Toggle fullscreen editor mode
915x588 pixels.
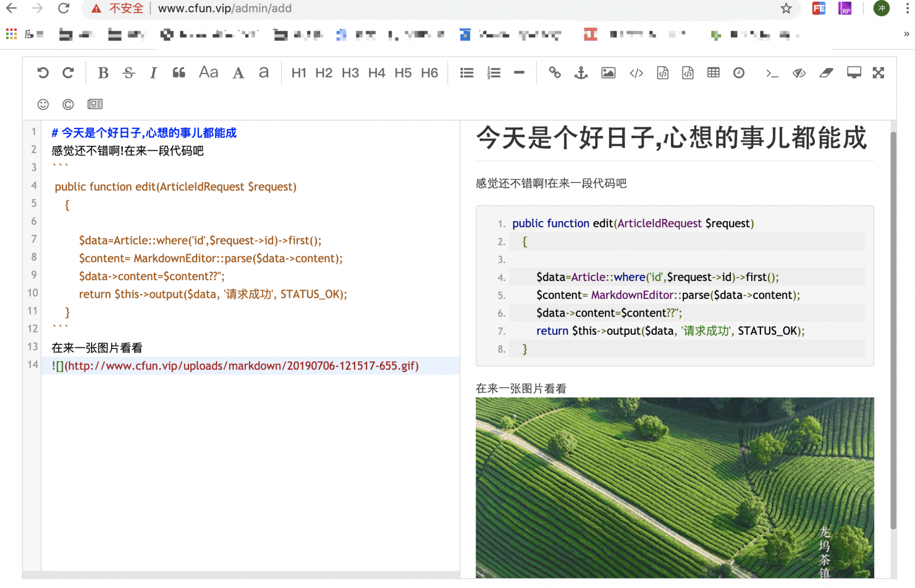pos(879,73)
